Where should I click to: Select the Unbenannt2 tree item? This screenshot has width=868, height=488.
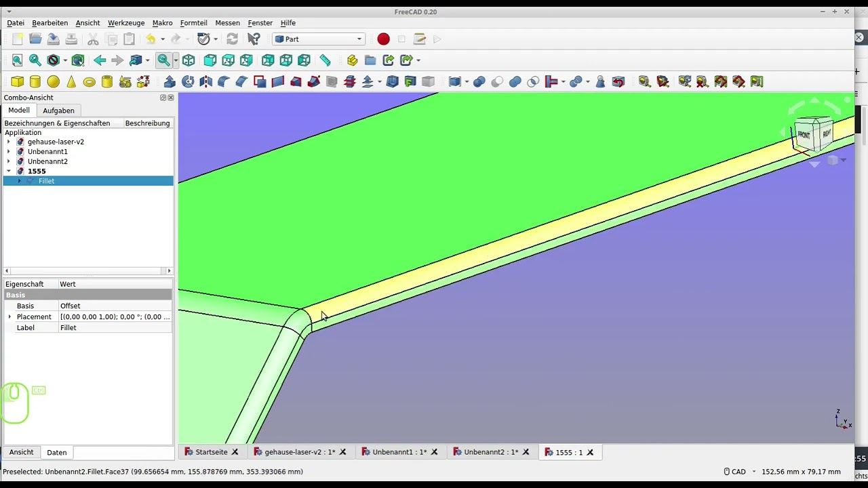coord(47,162)
